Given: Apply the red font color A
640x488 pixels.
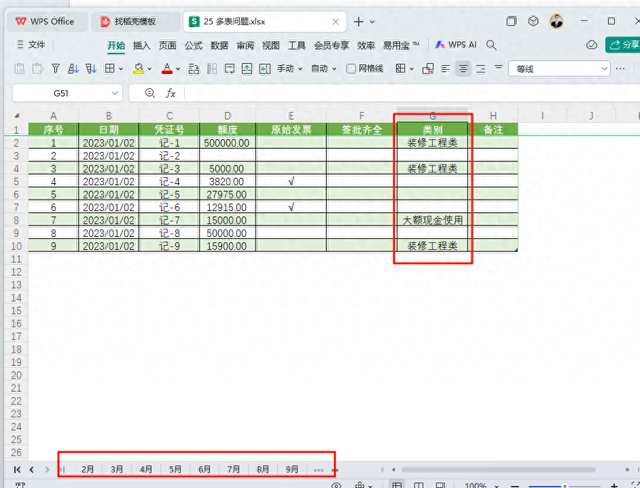Looking at the screenshot, I should (x=167, y=69).
